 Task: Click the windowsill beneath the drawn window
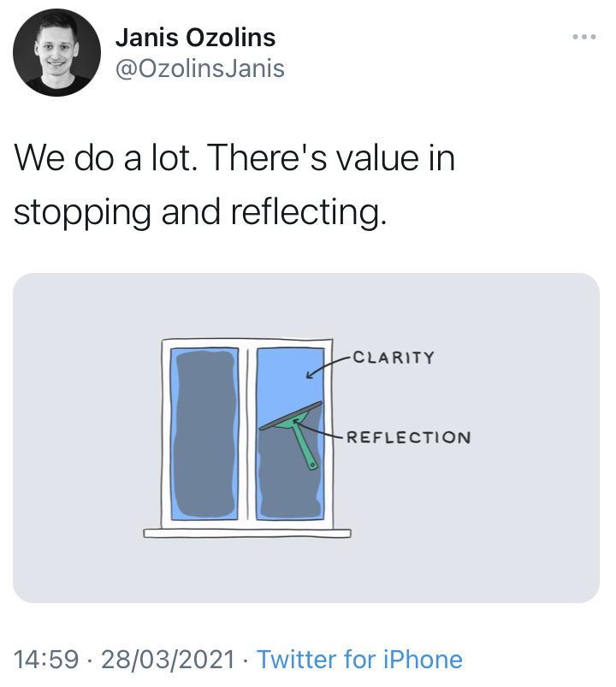pyautogui.click(x=248, y=533)
